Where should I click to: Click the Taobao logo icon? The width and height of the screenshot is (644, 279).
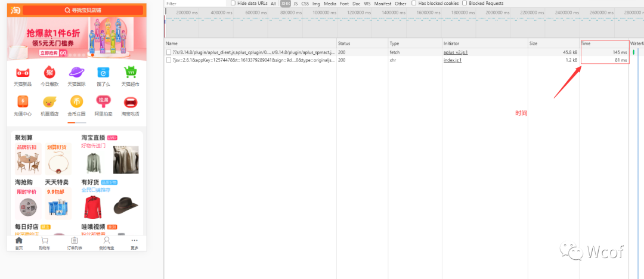[15, 10]
